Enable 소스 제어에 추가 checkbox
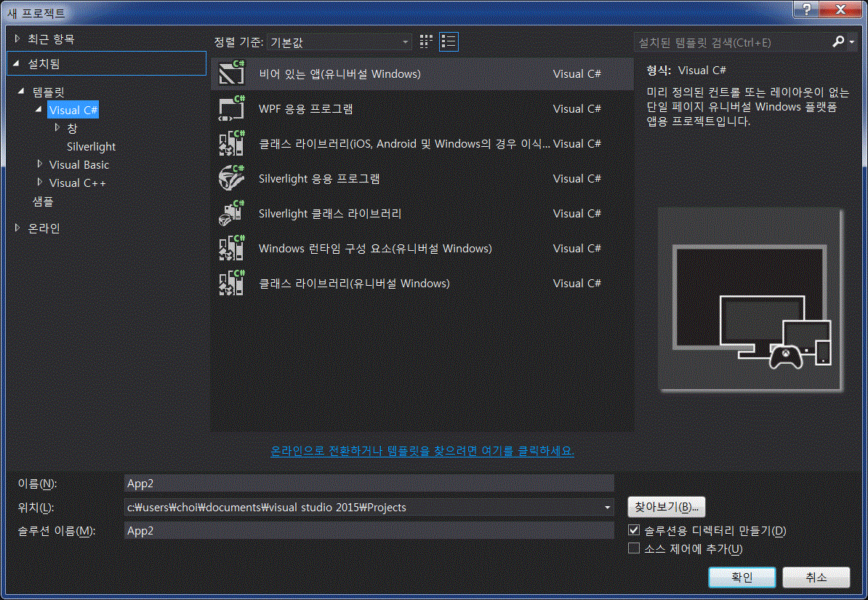Image resolution: width=868 pixels, height=600 pixels. 633,548
